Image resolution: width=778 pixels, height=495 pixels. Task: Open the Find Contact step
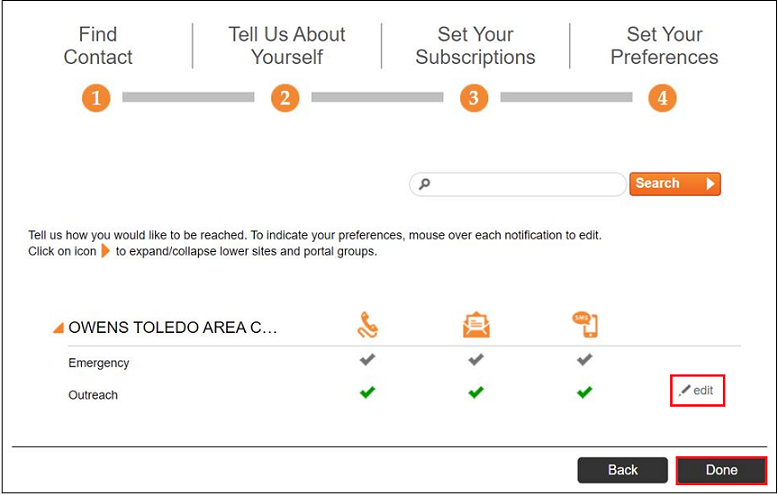pyautogui.click(x=98, y=46)
